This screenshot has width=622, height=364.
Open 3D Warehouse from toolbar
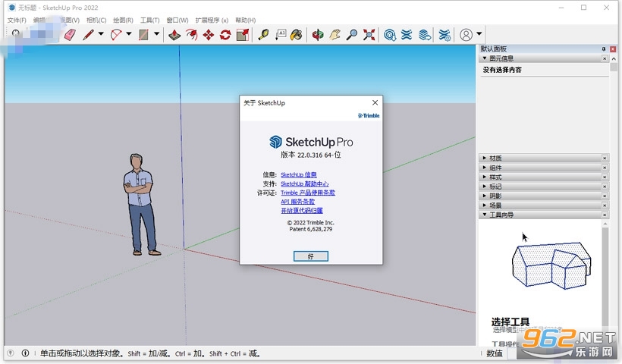click(390, 35)
